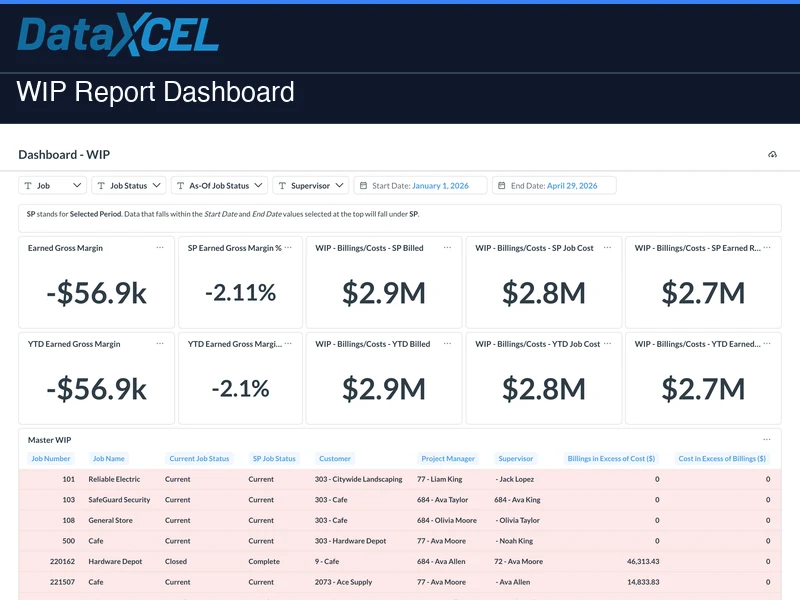Screen dimensions: 800x600
Task: Open YTD Earned... card ellipsis menu
Action: [x=767, y=343]
